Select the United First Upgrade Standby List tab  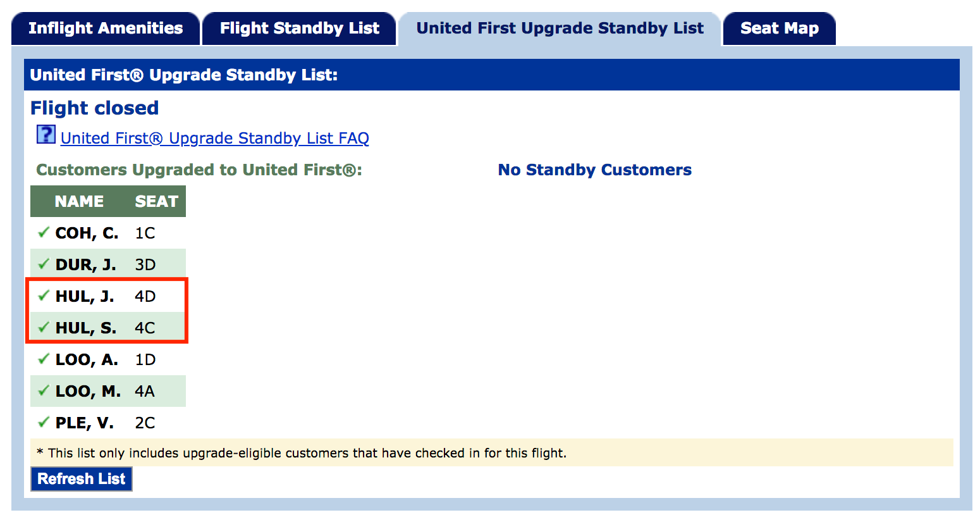pos(559,28)
